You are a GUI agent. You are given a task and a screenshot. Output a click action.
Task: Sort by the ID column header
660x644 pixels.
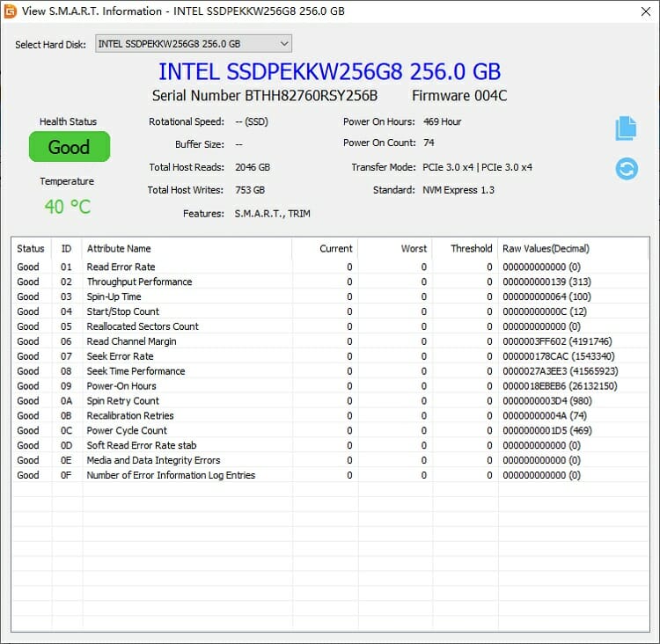click(x=67, y=249)
